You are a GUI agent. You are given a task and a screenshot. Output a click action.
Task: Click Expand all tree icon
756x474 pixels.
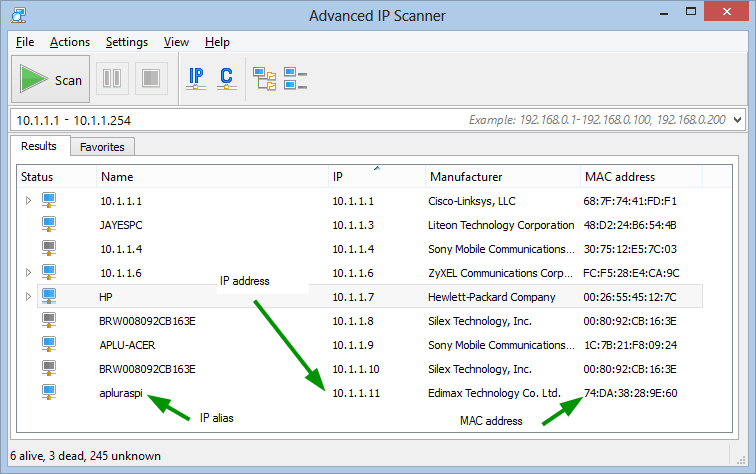click(265, 79)
